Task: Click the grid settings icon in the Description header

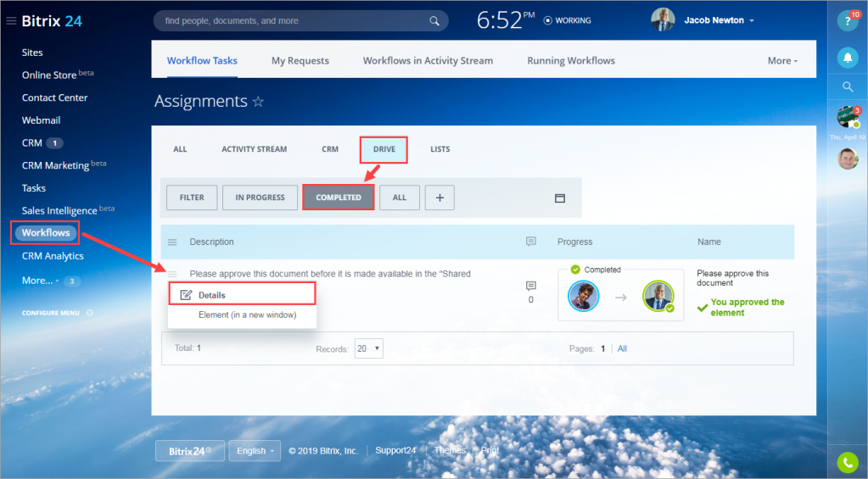Action: pyautogui.click(x=172, y=242)
